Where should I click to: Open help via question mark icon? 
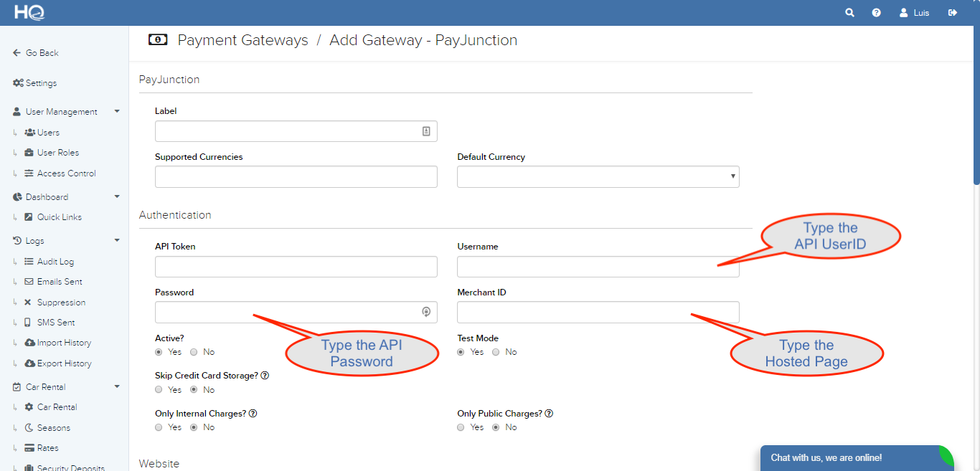click(x=877, y=13)
